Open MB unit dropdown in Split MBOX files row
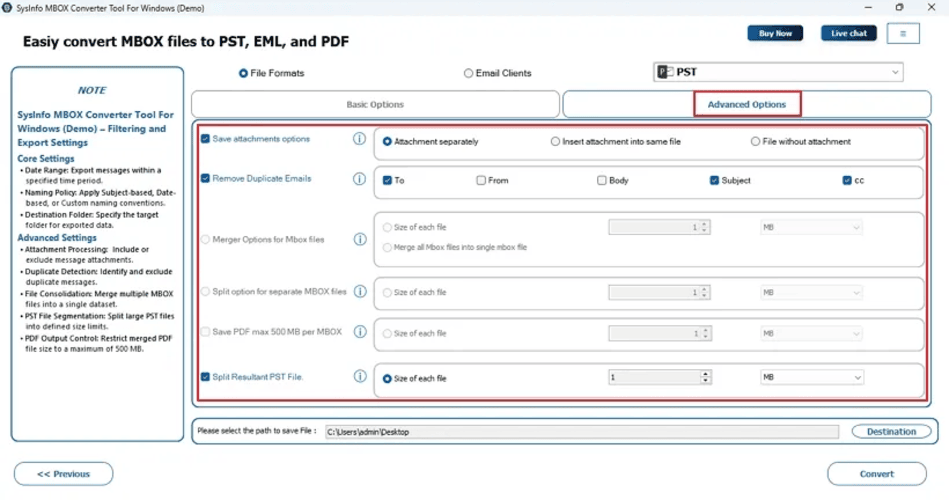Screen dimensions: 949x500 (812, 292)
